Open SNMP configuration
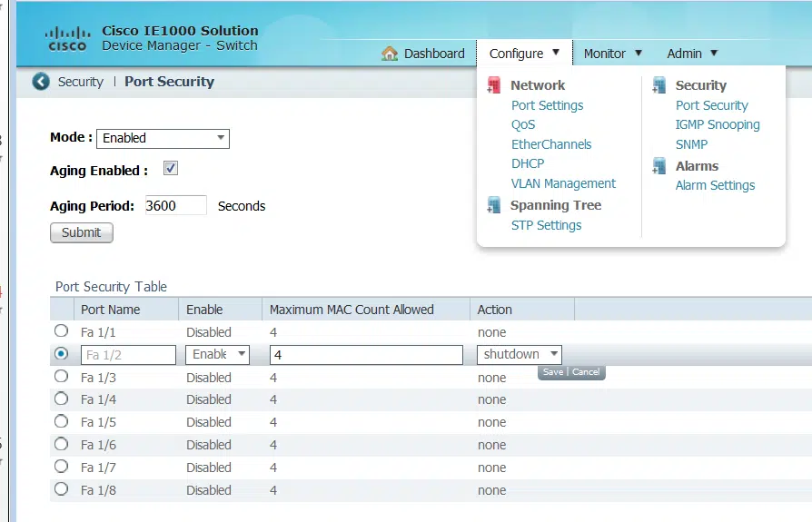 (691, 144)
